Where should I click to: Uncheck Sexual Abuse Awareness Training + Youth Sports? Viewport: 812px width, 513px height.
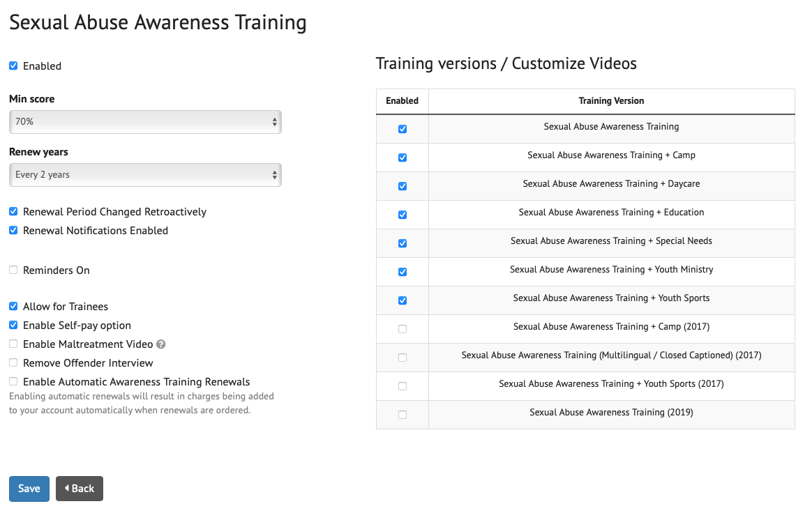coord(402,300)
